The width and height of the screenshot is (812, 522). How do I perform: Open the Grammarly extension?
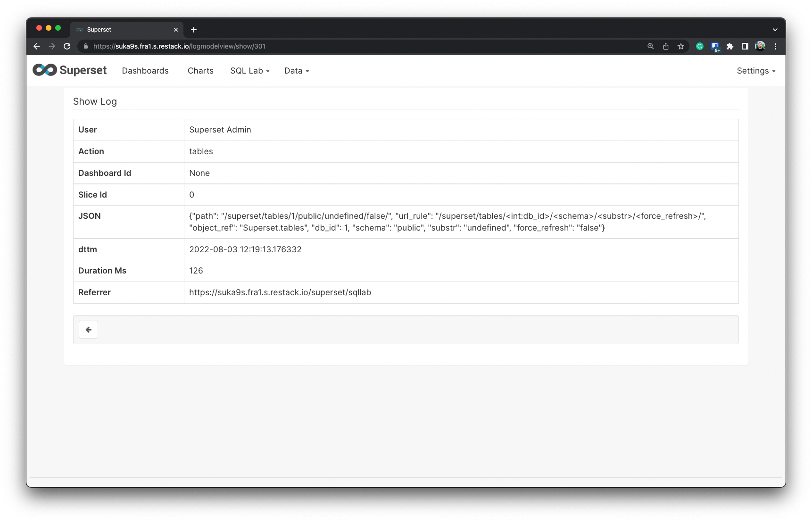click(x=700, y=46)
